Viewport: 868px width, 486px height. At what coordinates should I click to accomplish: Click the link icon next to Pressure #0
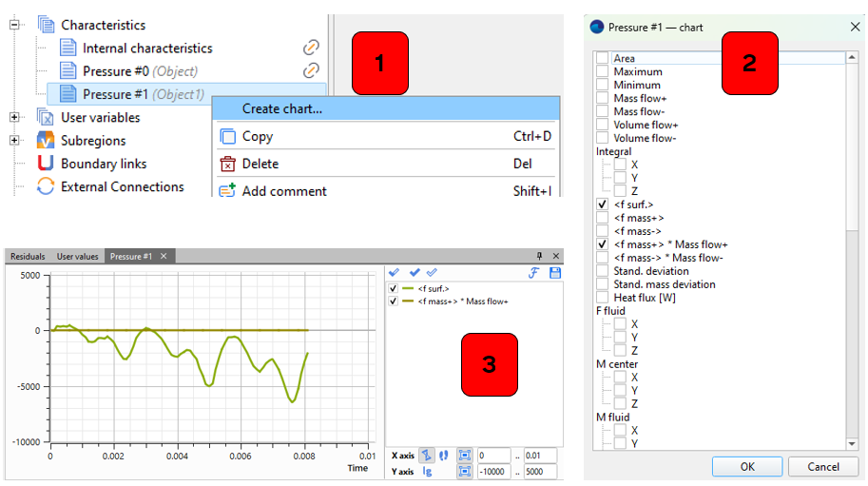pyautogui.click(x=311, y=70)
